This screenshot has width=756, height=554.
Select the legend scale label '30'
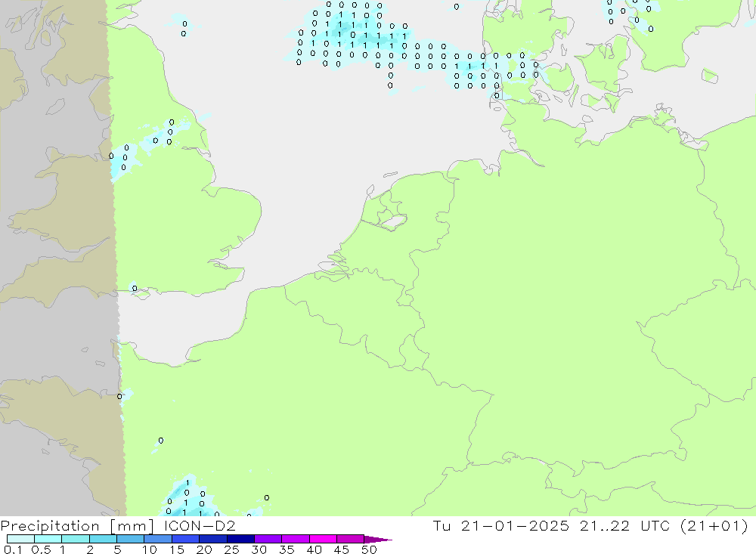[x=259, y=549]
